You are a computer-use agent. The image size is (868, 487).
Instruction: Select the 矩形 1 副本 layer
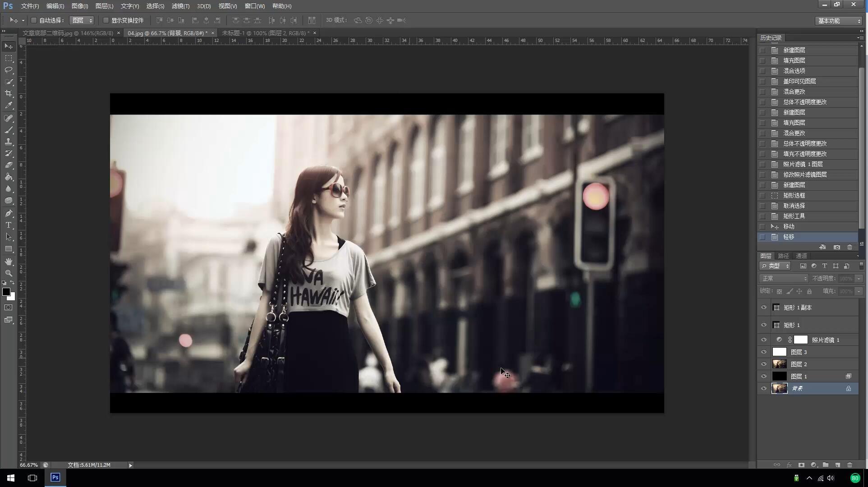pyautogui.click(x=797, y=308)
